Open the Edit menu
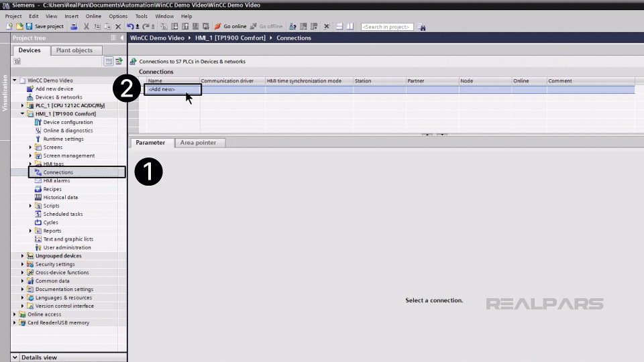The image size is (644, 362). tap(34, 16)
